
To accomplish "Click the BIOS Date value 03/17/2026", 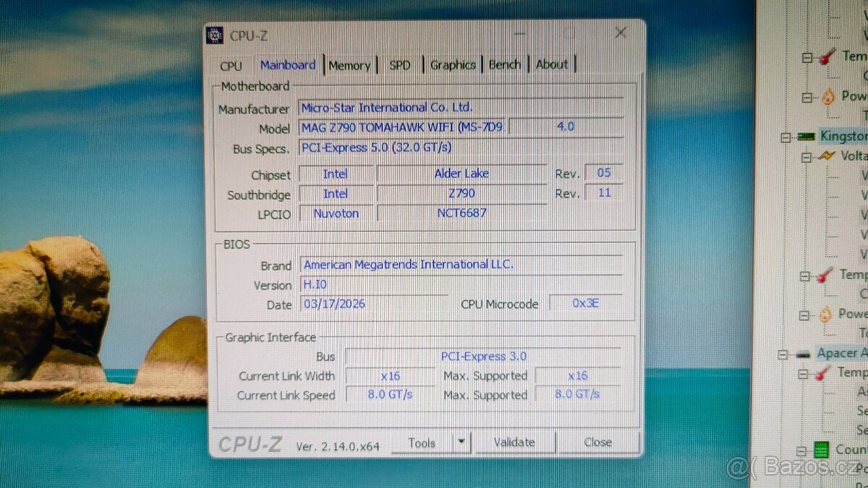I will coord(373,304).
